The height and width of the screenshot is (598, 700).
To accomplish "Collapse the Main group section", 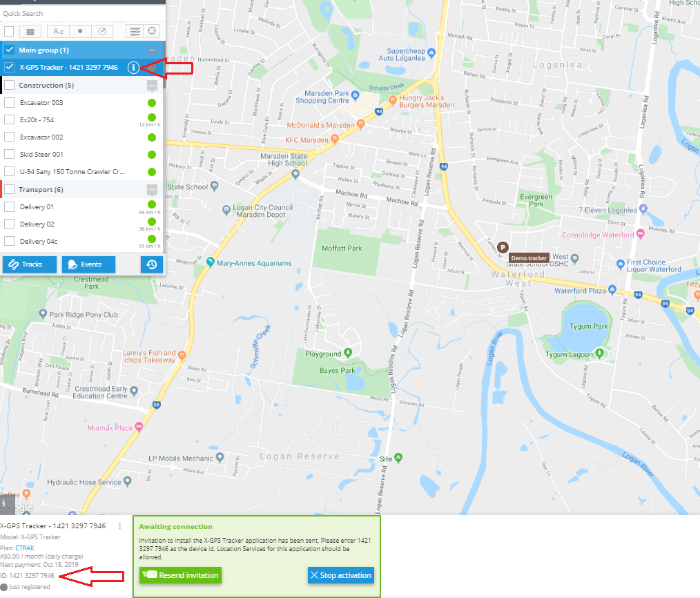I will [x=153, y=50].
